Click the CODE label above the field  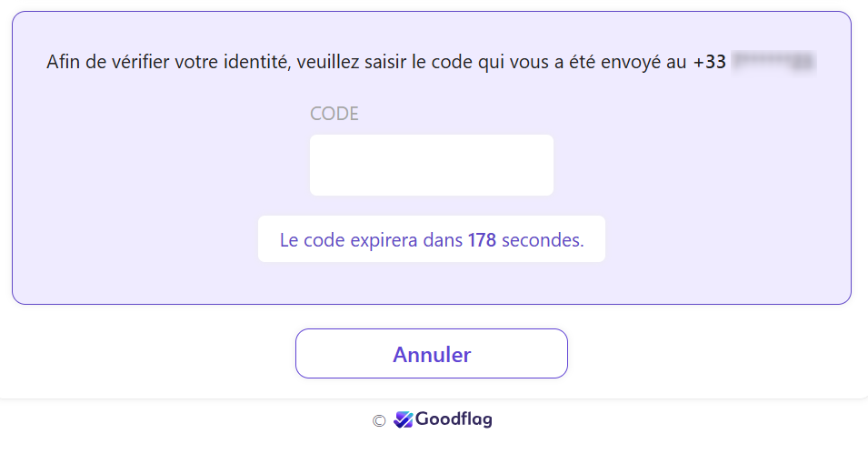click(x=334, y=114)
